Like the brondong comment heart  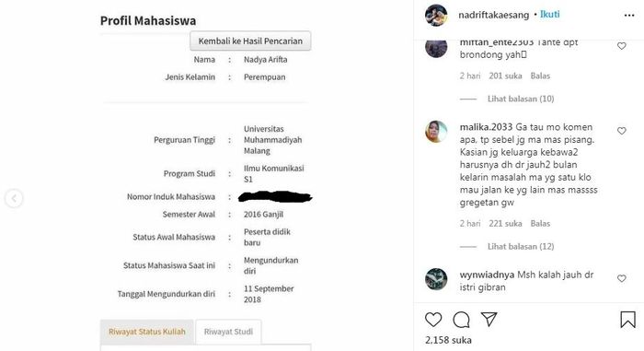tap(622, 46)
